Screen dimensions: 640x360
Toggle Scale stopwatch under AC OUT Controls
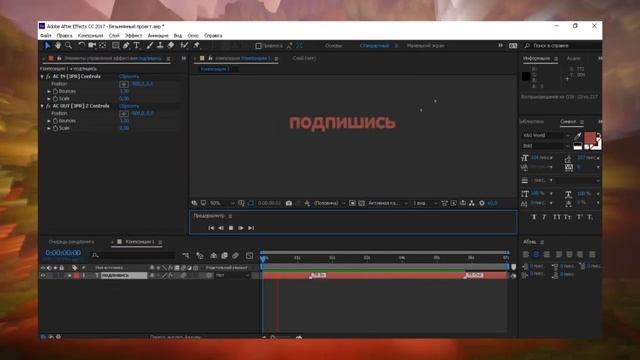[x=55, y=128]
